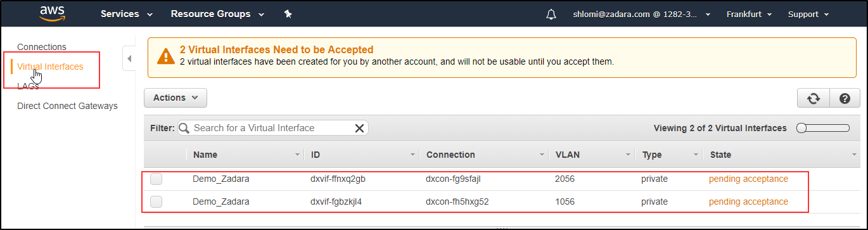Go to Direct Connect Gateways
The width and height of the screenshot is (868, 230).
pos(67,106)
